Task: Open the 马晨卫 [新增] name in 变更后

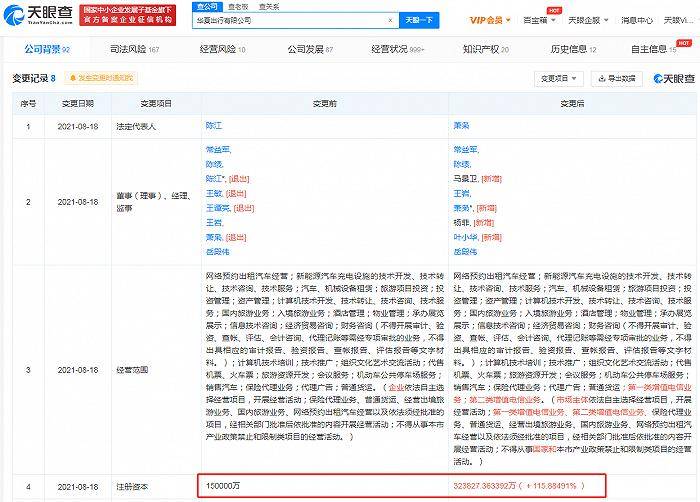Action: [477, 179]
